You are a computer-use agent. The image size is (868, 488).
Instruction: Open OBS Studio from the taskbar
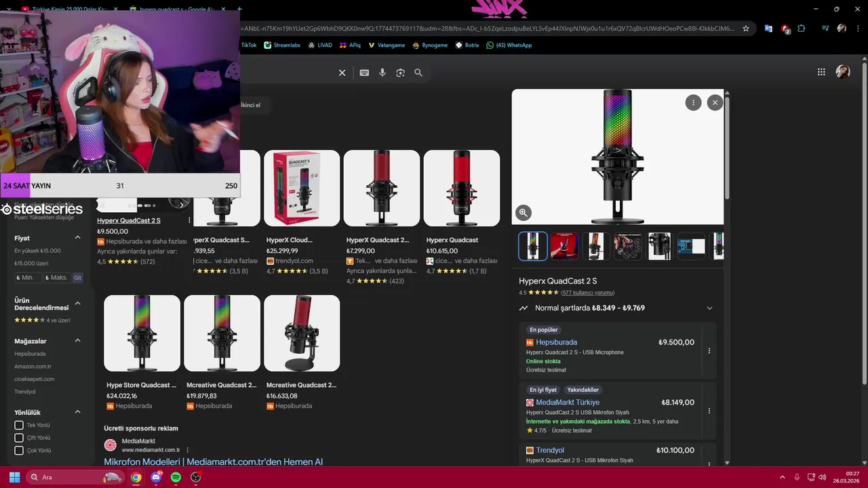[x=196, y=477]
